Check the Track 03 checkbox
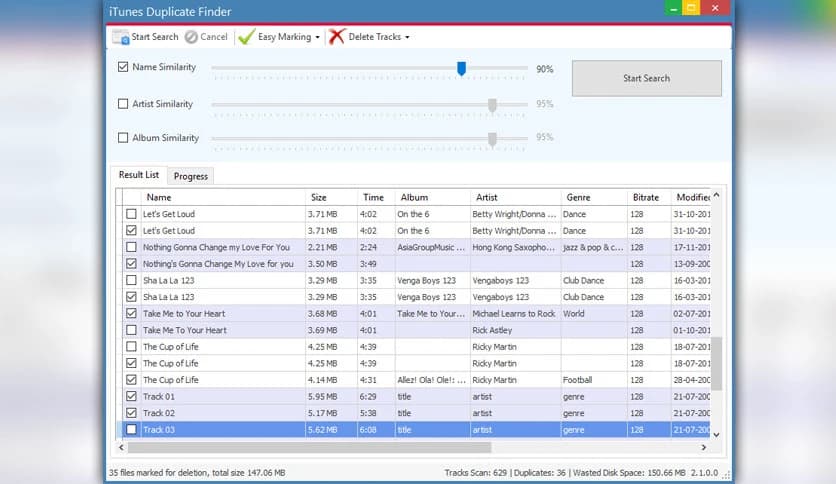Image resolution: width=836 pixels, height=484 pixels. [131, 430]
